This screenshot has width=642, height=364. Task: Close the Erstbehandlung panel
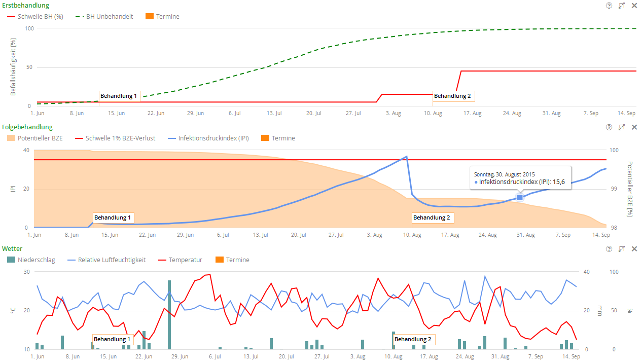pyautogui.click(x=634, y=6)
